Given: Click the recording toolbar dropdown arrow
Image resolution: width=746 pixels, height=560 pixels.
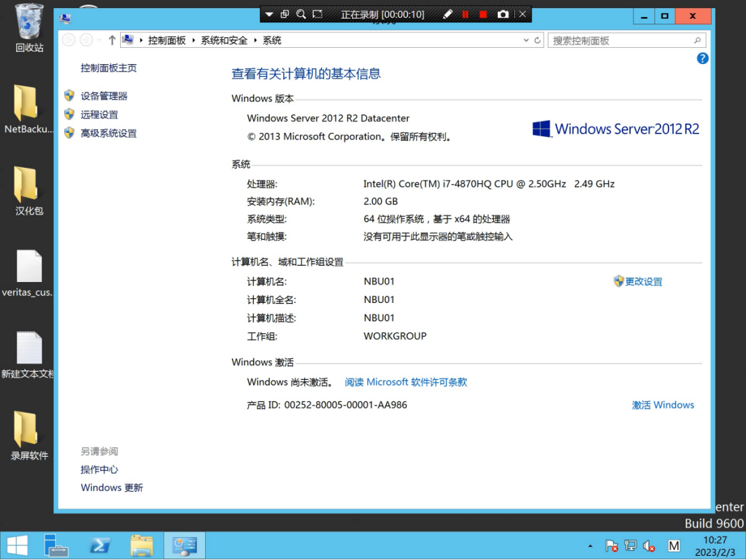Looking at the screenshot, I should click(x=269, y=14).
